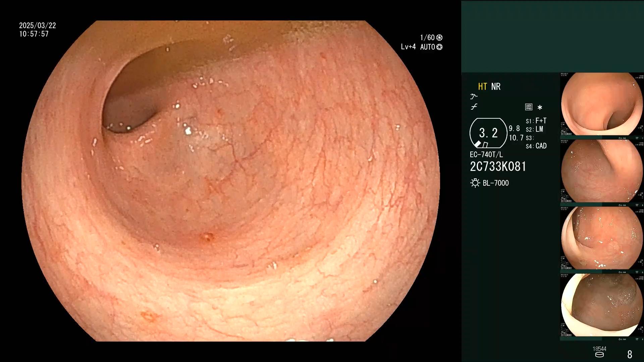This screenshot has height=362, width=644.
Task: Click the Lv+4 brightness level
Action: tap(408, 47)
